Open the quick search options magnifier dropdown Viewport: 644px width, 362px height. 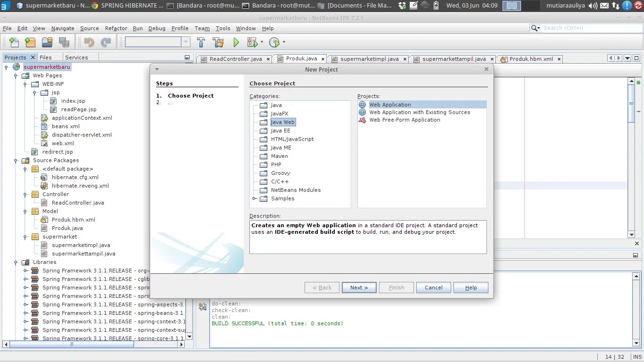pyautogui.click(x=536, y=28)
